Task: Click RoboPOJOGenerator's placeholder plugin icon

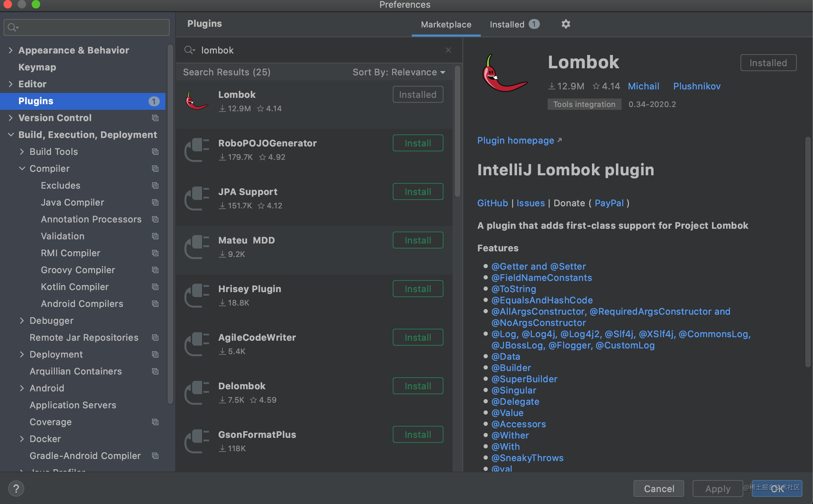Action: 197,150
